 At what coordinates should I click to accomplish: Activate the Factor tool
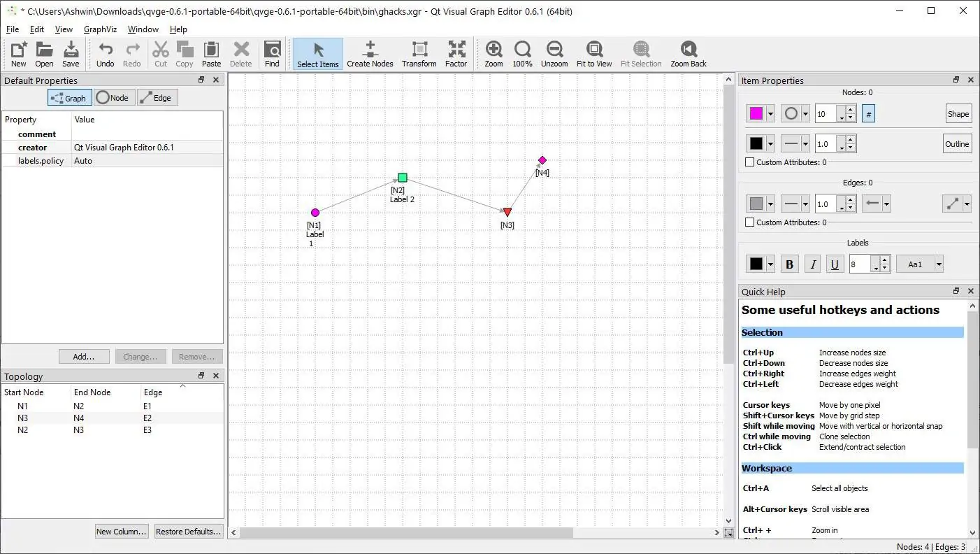456,54
